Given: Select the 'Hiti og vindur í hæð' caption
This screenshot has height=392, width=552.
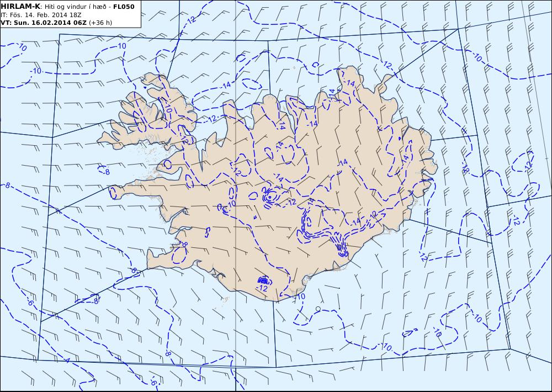Looking at the screenshot, I should [75, 7].
